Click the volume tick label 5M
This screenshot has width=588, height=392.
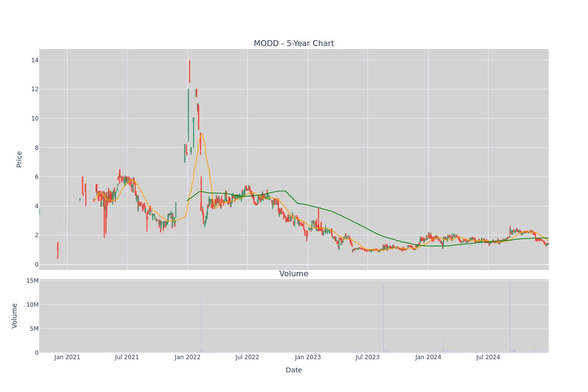[34, 329]
